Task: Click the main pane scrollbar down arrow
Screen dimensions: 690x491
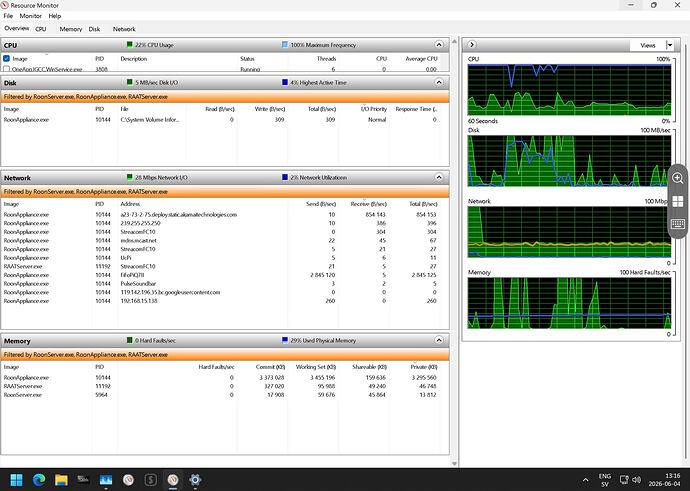Action: 455,464
